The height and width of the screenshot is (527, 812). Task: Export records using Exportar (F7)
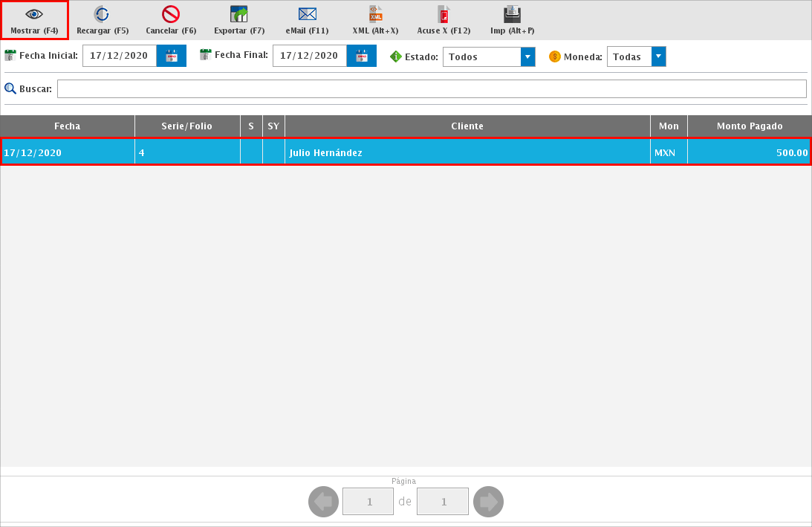coord(239,15)
